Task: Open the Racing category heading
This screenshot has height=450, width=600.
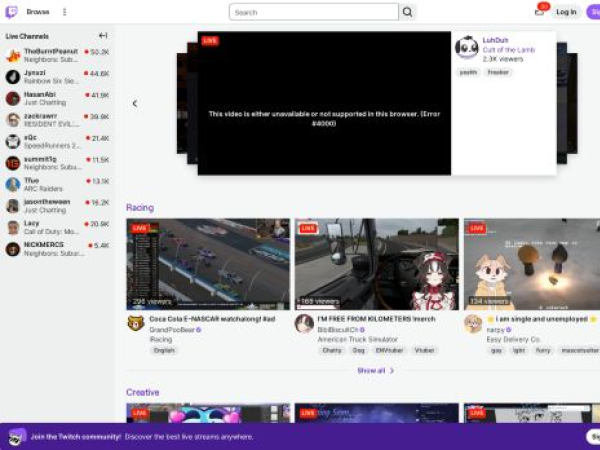Action: (x=140, y=207)
